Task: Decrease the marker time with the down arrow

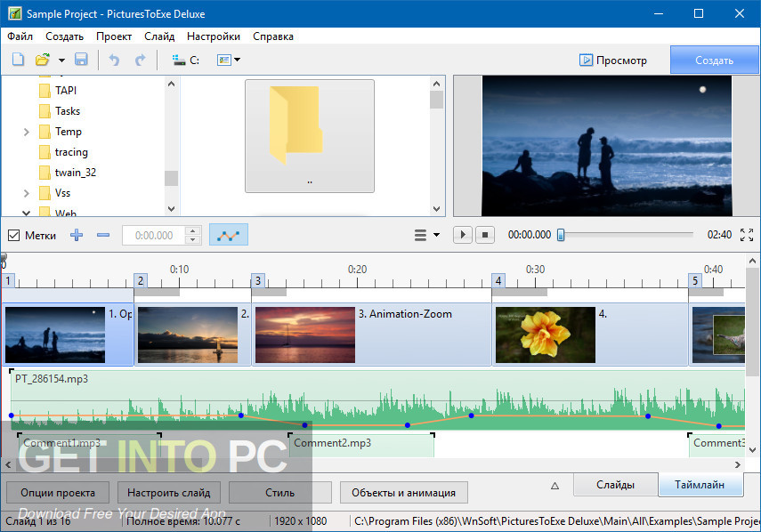Action: tap(193, 239)
